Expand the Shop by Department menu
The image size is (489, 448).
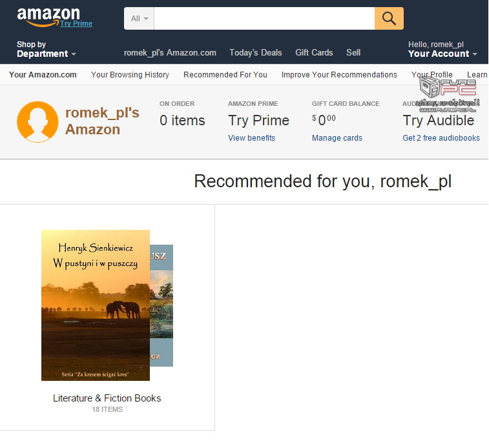[x=46, y=49]
